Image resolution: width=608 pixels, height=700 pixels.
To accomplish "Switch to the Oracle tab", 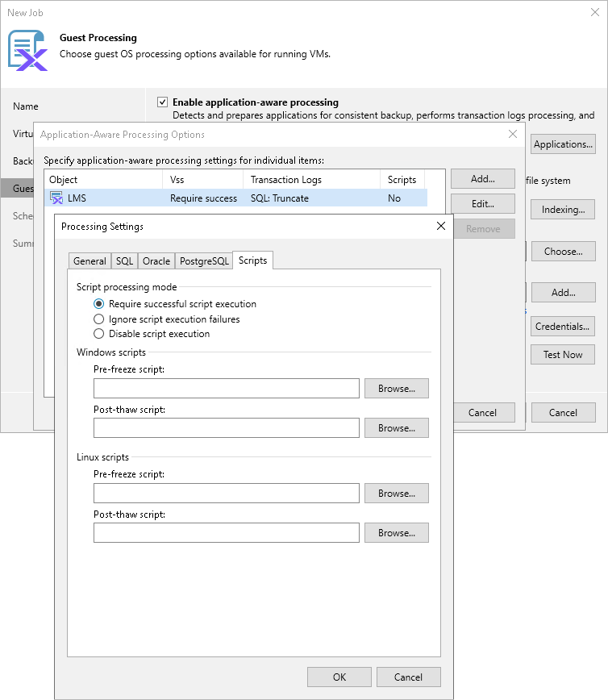I will [156, 261].
